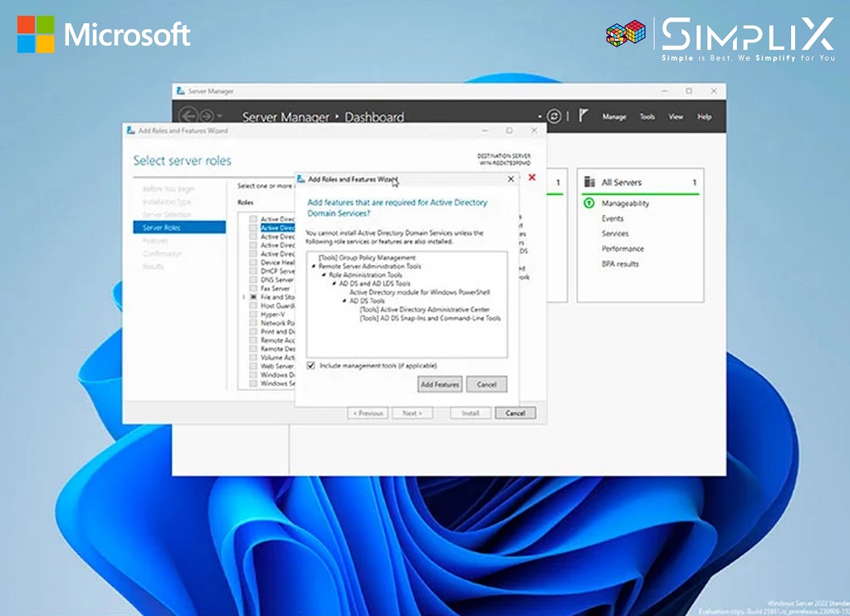The width and height of the screenshot is (850, 616).
Task: Select the Server Selection wizard step
Action: pyautogui.click(x=167, y=215)
